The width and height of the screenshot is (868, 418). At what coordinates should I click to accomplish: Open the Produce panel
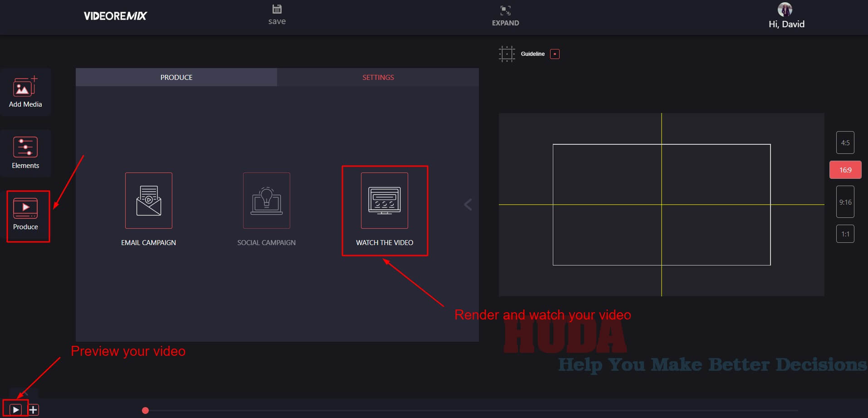click(25, 214)
